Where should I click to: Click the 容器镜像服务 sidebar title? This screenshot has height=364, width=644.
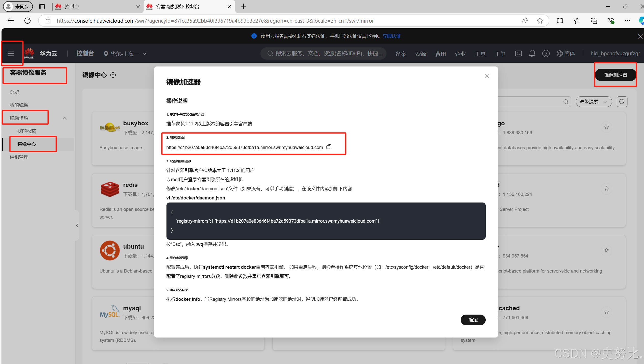click(28, 73)
